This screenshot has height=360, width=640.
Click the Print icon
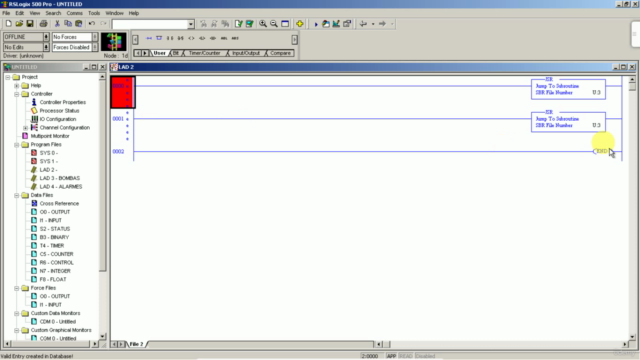click(43, 24)
